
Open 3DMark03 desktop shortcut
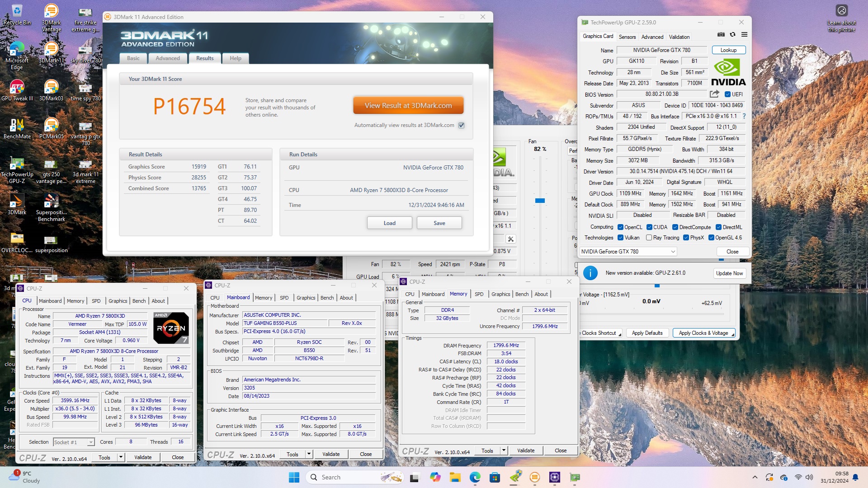[51, 90]
